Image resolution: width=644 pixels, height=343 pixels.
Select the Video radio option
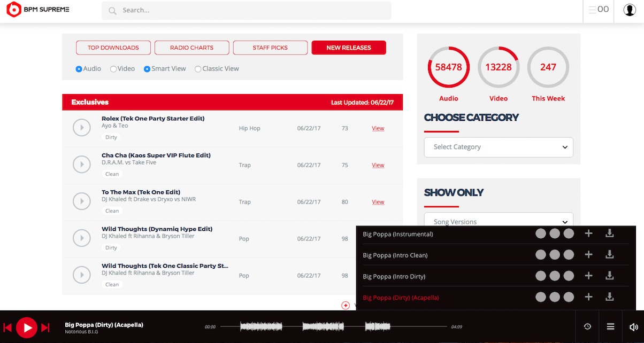pos(113,69)
